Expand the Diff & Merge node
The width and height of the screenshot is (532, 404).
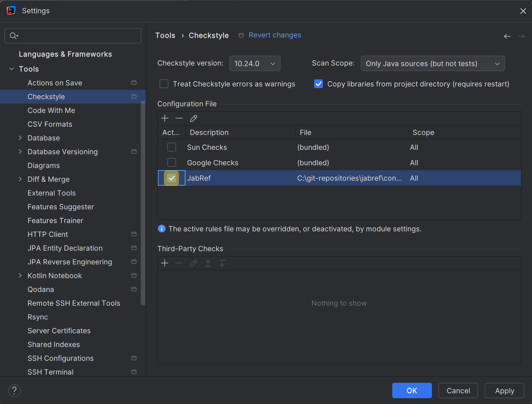click(x=20, y=179)
